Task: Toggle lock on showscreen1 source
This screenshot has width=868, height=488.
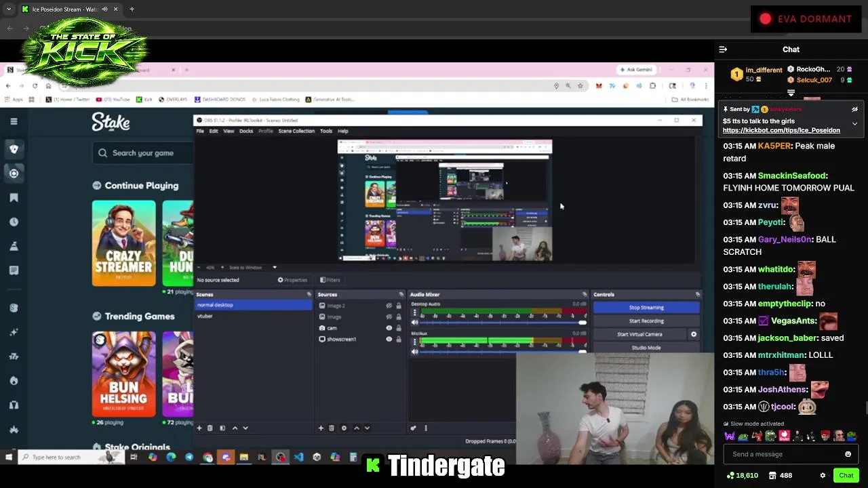Action: tap(399, 339)
